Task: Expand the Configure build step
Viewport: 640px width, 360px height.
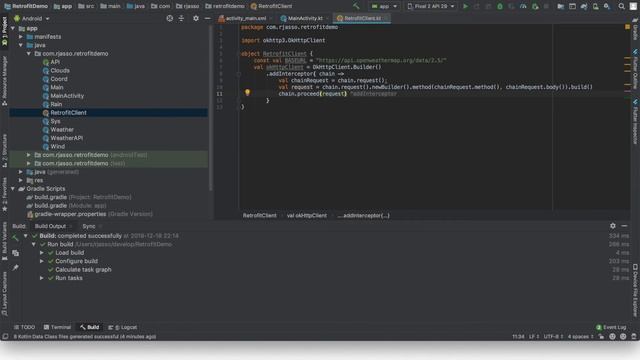Action: (x=42, y=261)
